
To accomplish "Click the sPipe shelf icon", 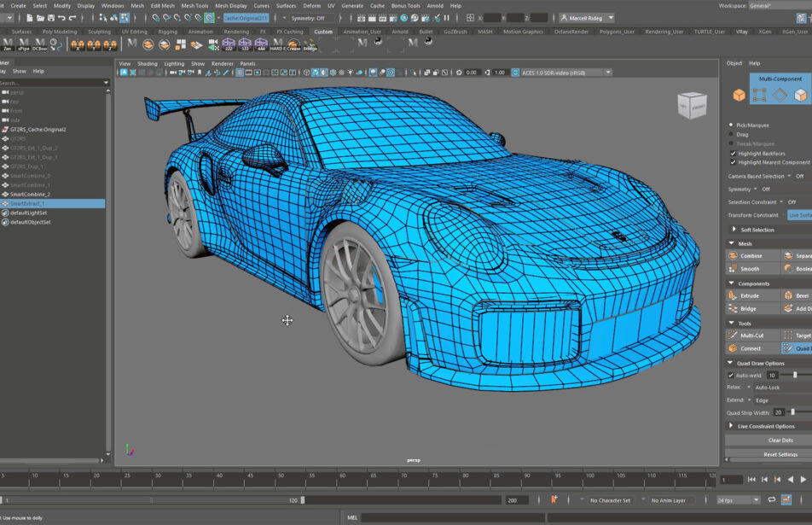I will click(x=23, y=44).
